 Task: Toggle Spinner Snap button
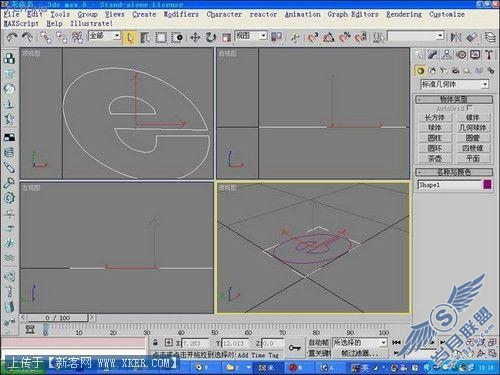(361, 37)
